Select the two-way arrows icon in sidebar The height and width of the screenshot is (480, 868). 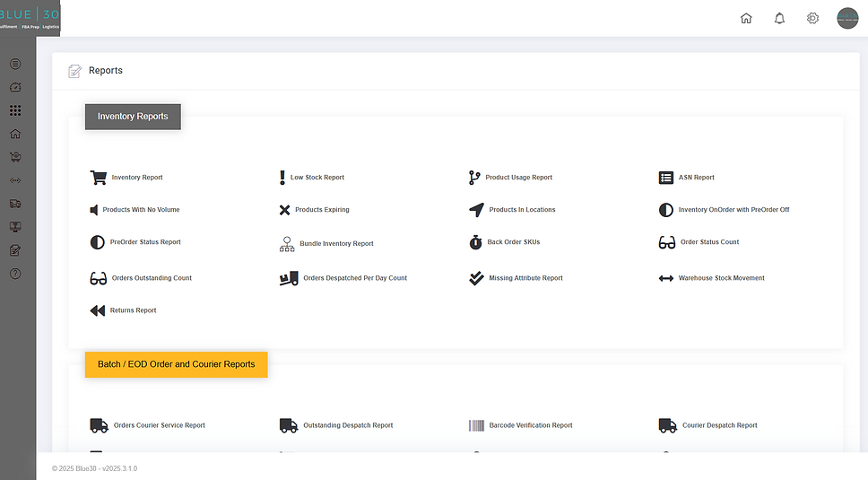click(15, 180)
